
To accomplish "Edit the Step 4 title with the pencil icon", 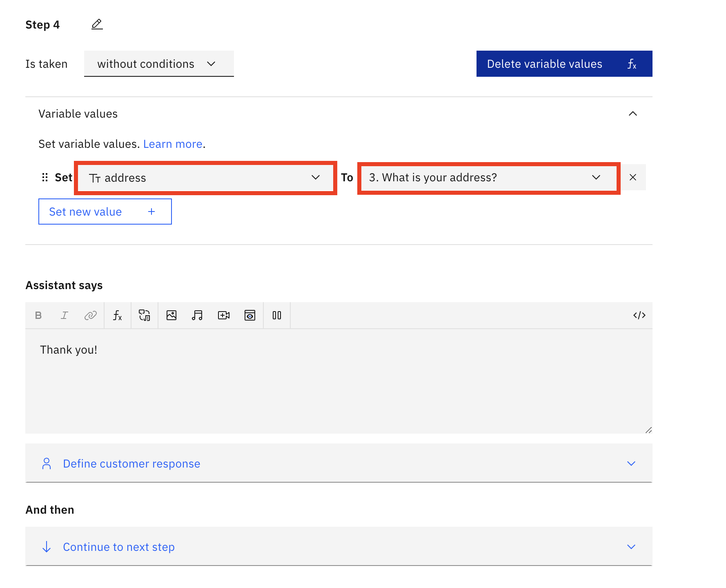I will click(x=97, y=24).
